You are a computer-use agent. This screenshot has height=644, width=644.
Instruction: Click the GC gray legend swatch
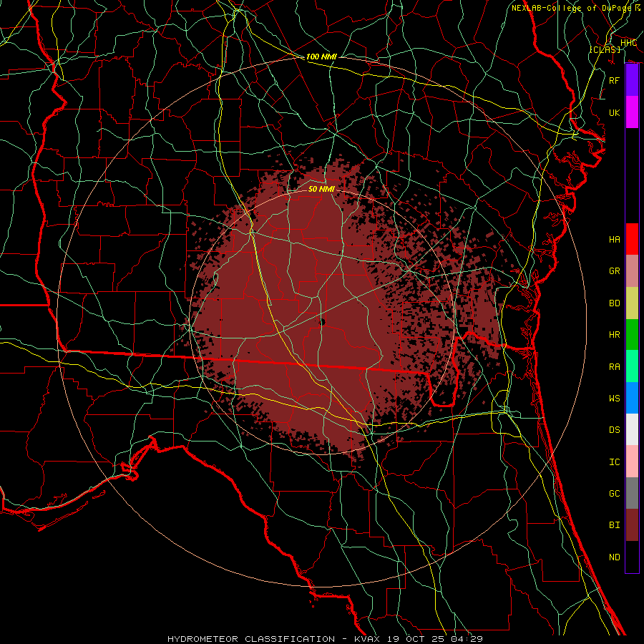(632, 493)
